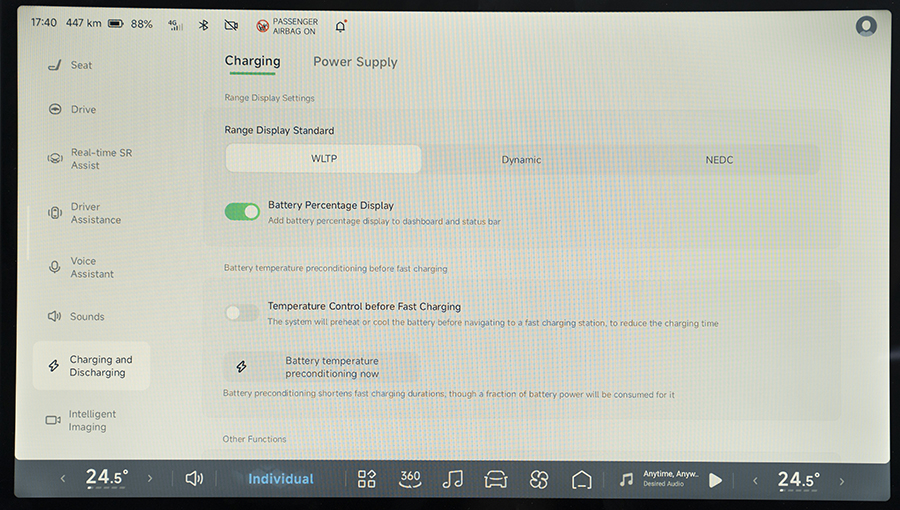The image size is (900, 510).
Task: Disable Battery Percentage Display toggle
Action: pyautogui.click(x=242, y=212)
